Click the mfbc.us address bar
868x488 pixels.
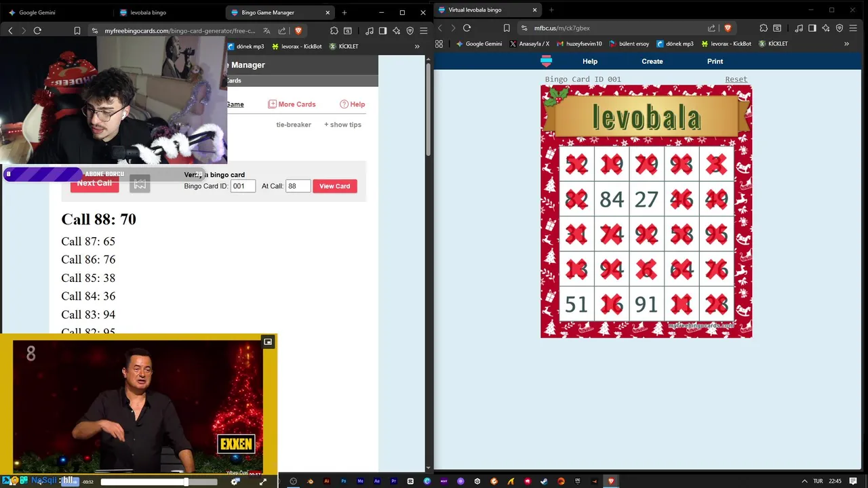614,28
